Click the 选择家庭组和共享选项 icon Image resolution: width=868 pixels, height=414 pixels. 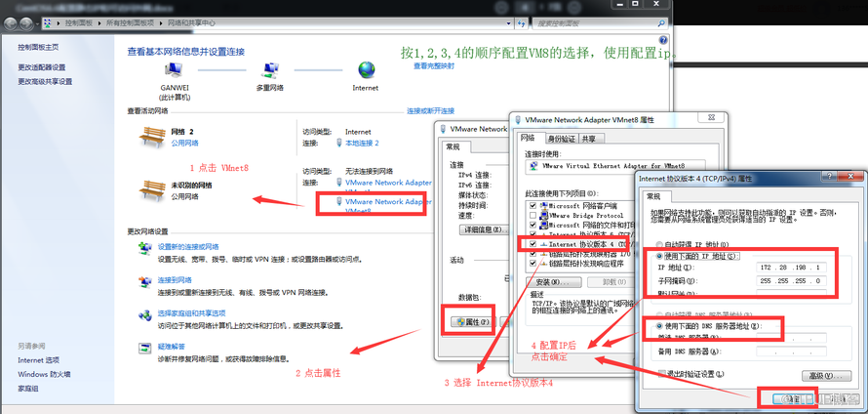[145, 314]
